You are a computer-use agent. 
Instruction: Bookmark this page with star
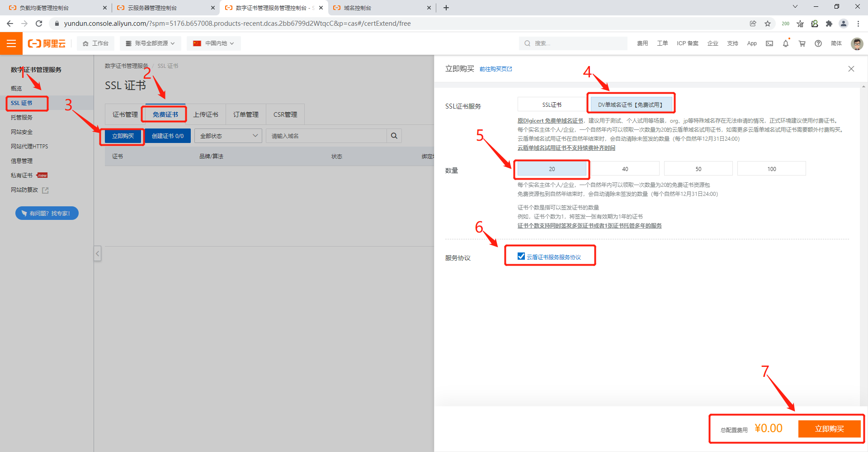[768, 24]
